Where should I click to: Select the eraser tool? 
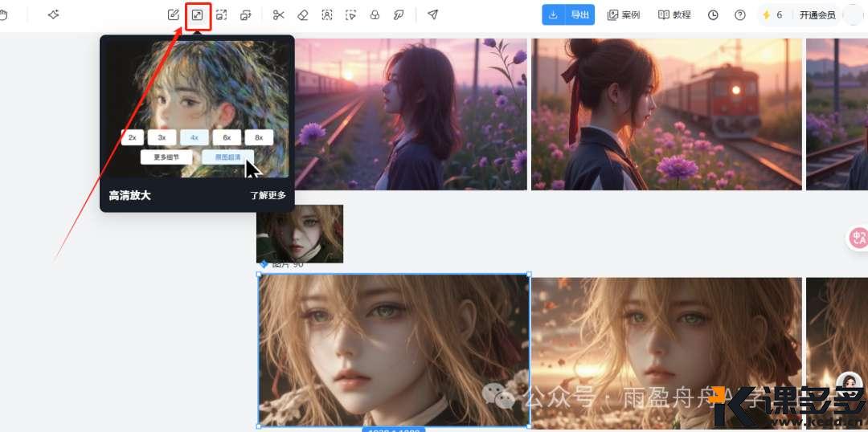click(x=303, y=14)
